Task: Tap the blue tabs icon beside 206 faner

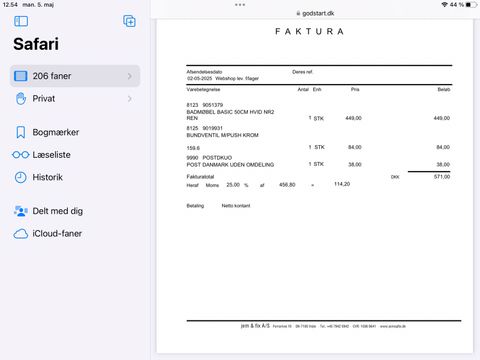Action: point(21,76)
